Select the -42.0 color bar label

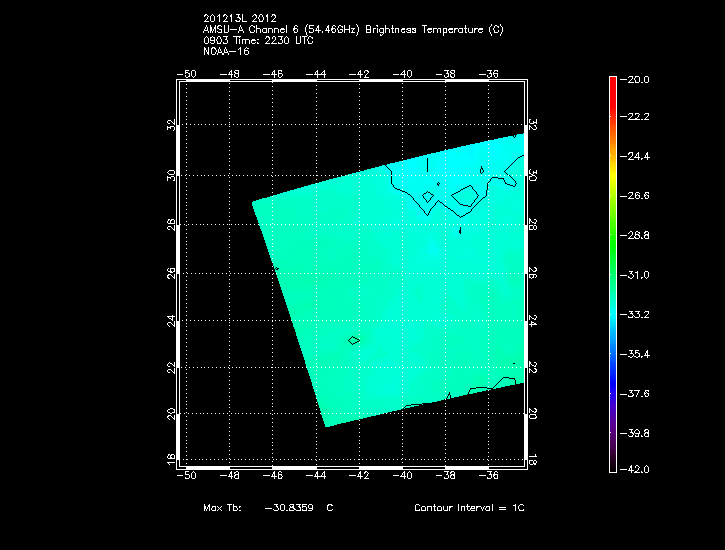[x=638, y=469]
